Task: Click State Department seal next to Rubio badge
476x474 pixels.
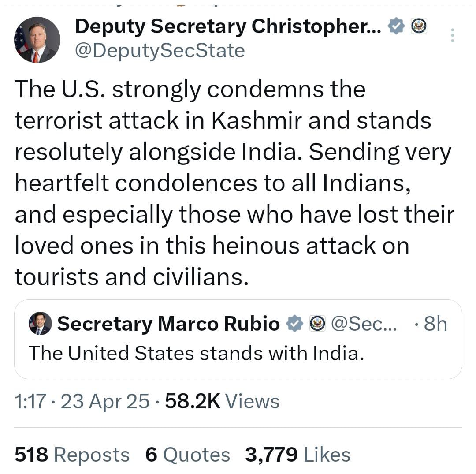Action: pyautogui.click(x=317, y=323)
